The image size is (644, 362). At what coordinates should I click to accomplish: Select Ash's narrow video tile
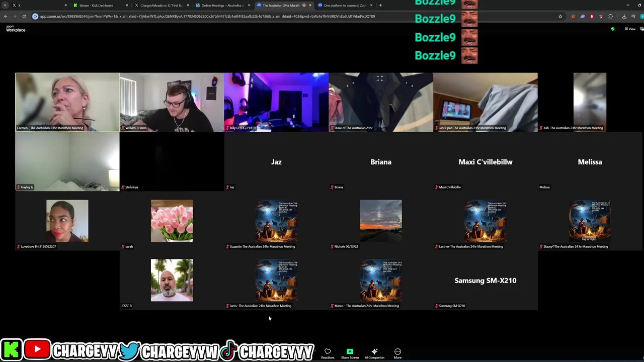pyautogui.click(x=590, y=102)
